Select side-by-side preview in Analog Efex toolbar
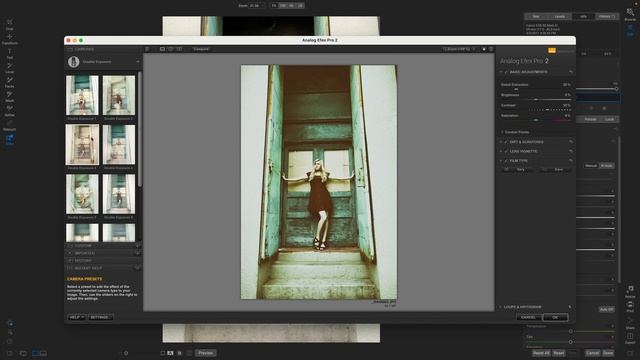Viewport: 640px width, 360px height. [x=179, y=49]
